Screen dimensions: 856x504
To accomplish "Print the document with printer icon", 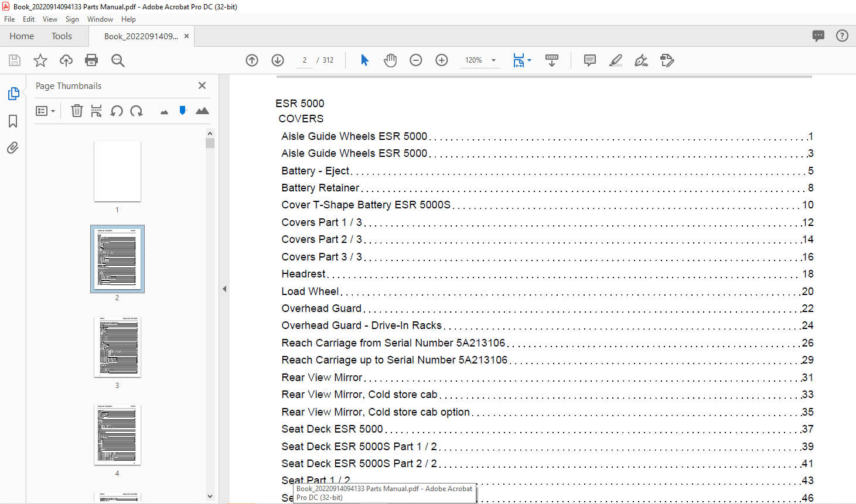I will click(91, 60).
